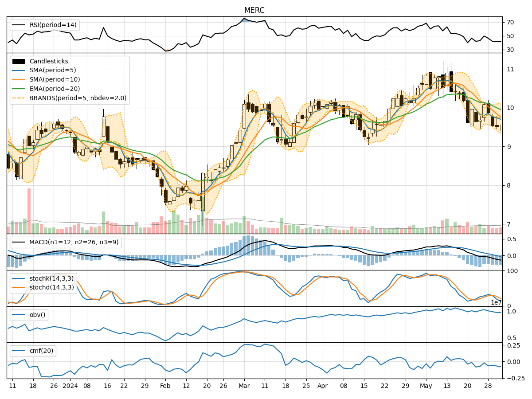The image size is (532, 399).
Task: Select the Mar axis label
Action: pos(243,386)
